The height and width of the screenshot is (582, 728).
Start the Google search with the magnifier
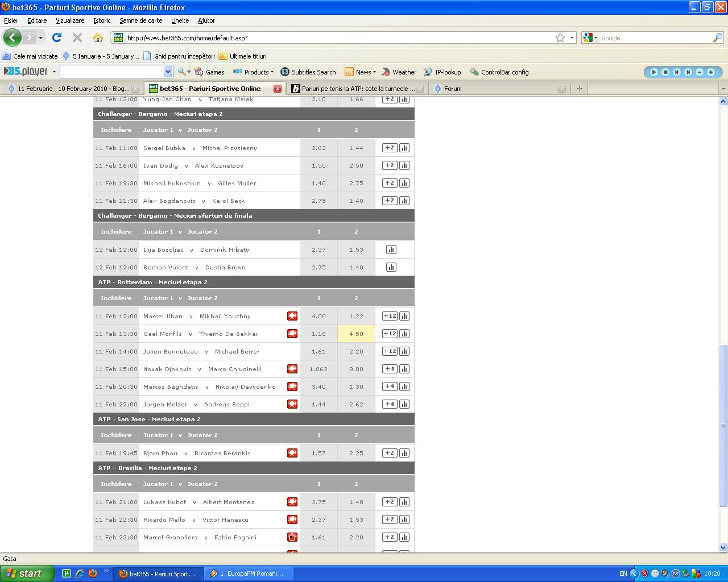point(718,38)
